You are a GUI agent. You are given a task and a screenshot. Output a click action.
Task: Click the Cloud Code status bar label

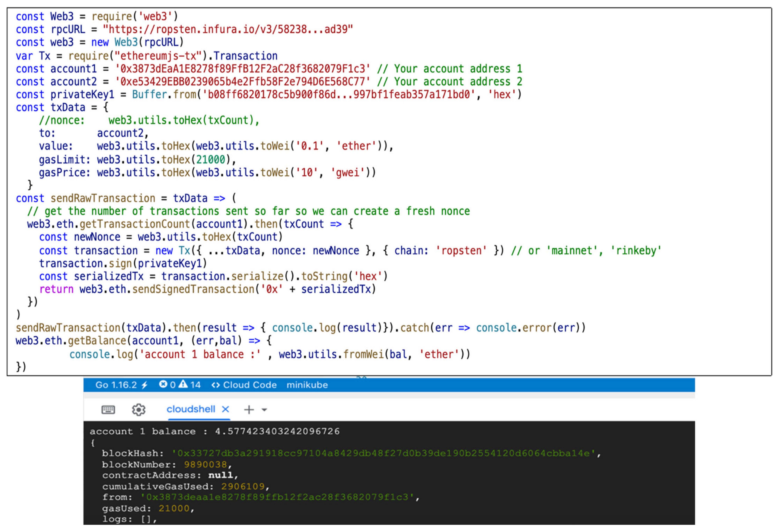pyautogui.click(x=250, y=385)
